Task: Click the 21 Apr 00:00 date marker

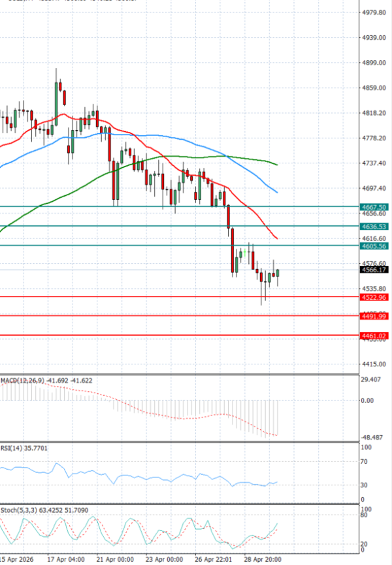Action: point(115,560)
